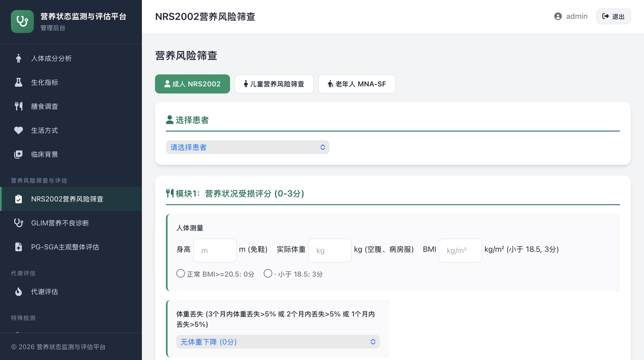Screen dimensions: 644x360
Task: Open 生化指标 menu item
Action: [71, 82]
